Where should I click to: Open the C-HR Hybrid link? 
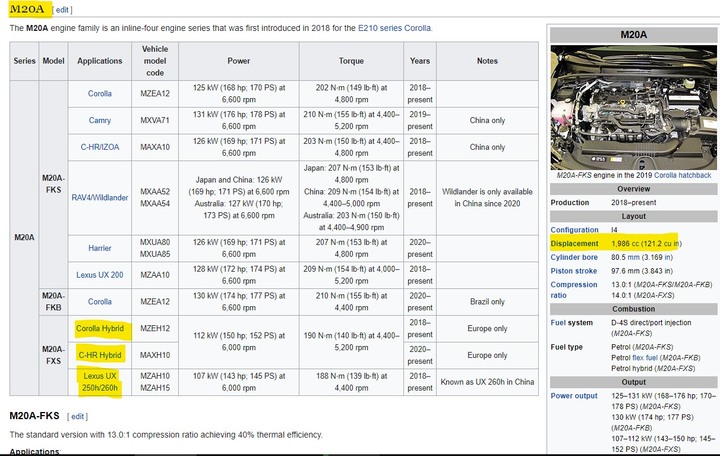tap(100, 355)
